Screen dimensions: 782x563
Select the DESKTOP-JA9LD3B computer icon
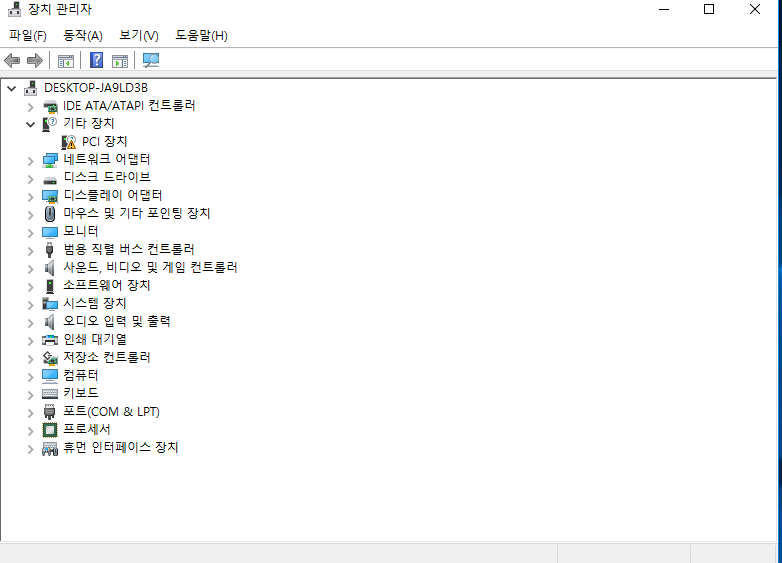coord(30,88)
